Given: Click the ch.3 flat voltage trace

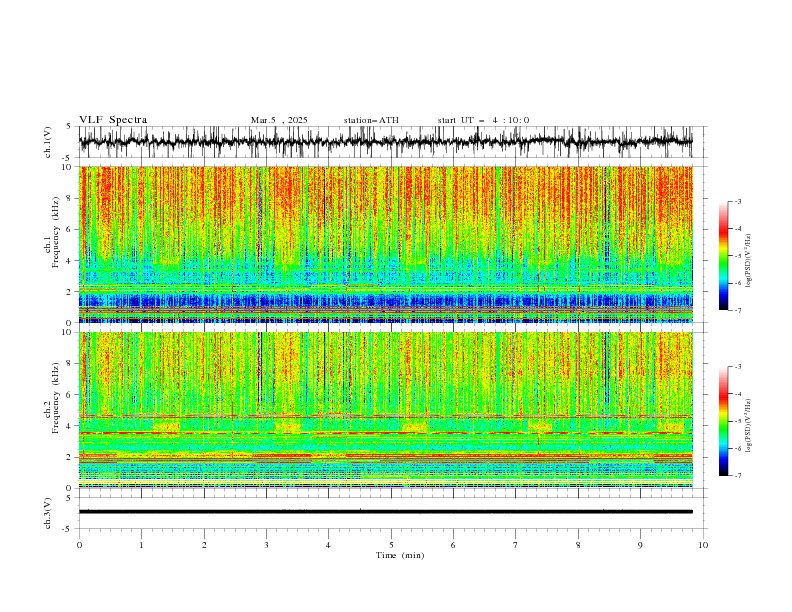Looking at the screenshot, I should pos(386,512).
